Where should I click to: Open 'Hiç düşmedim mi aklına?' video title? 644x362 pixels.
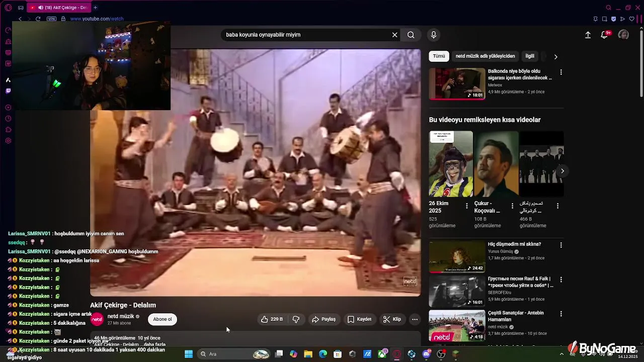click(x=514, y=244)
